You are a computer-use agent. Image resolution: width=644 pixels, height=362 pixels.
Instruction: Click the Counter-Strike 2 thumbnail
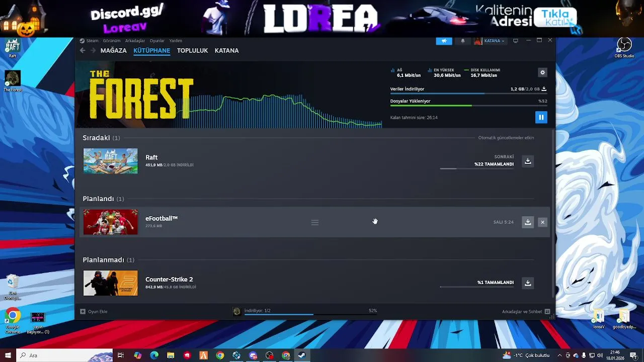click(110, 283)
